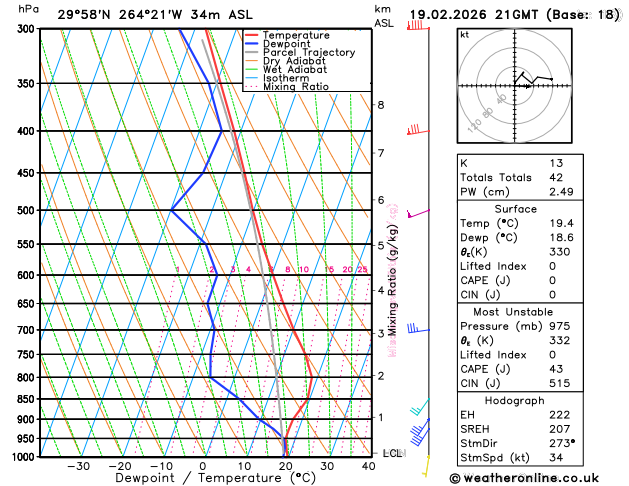This screenshot has width=629, height=486.
Task: Click the Hodograph section header in table
Action: pos(515,401)
